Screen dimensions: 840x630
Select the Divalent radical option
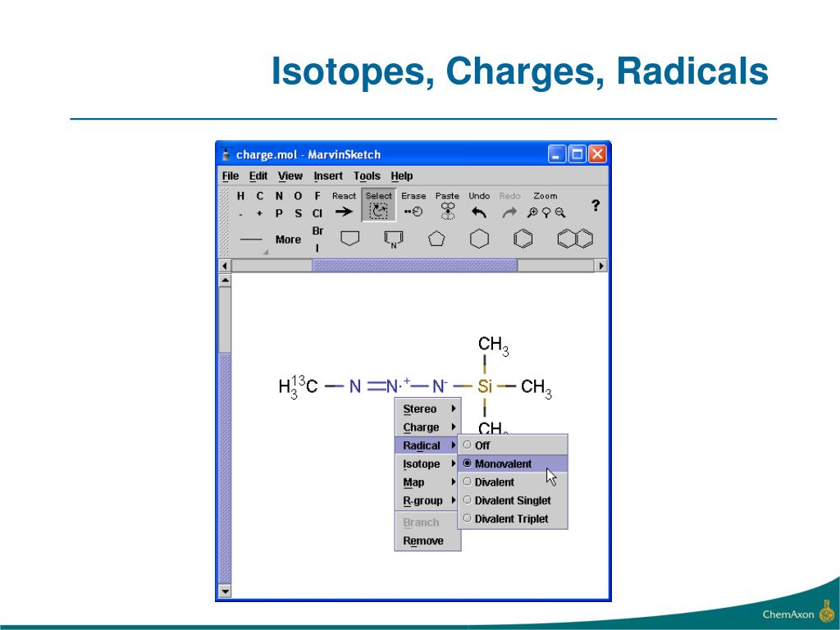pos(513,482)
